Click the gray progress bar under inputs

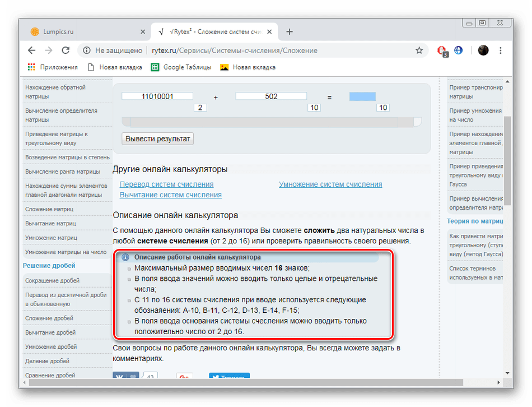point(272,122)
